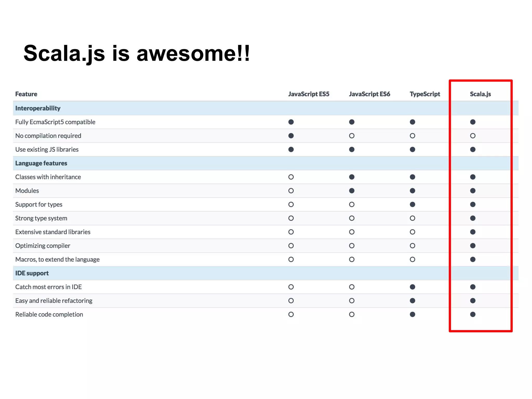The height and width of the screenshot is (399, 532).
Task: Click 'Strong type system' row label
Action: pyautogui.click(x=41, y=218)
